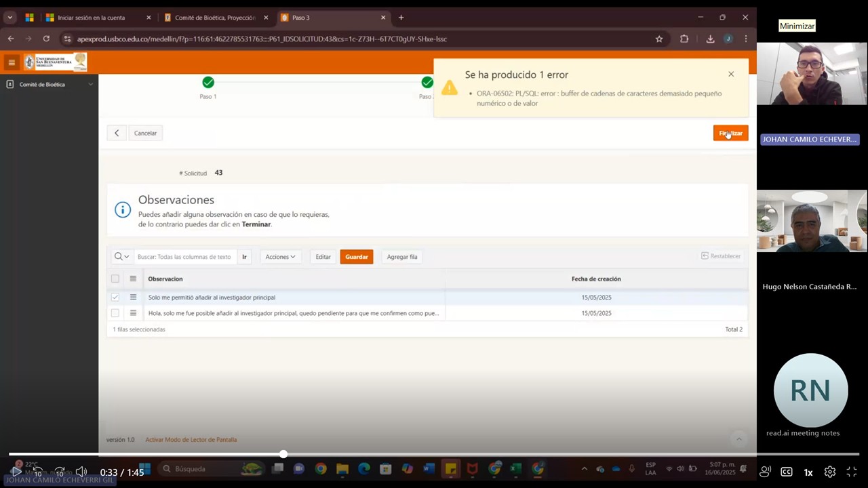The height and width of the screenshot is (488, 868).
Task: Click the Agregar fila button
Action: (x=402, y=257)
